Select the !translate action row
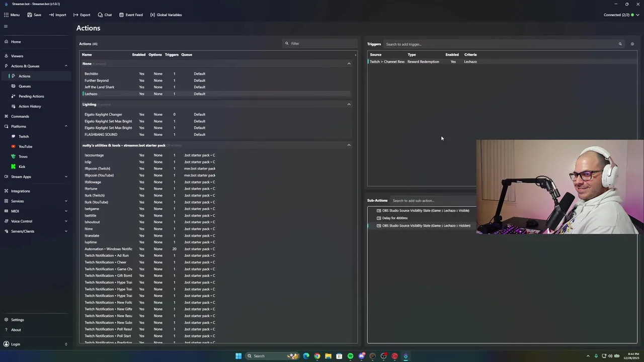 click(216, 235)
